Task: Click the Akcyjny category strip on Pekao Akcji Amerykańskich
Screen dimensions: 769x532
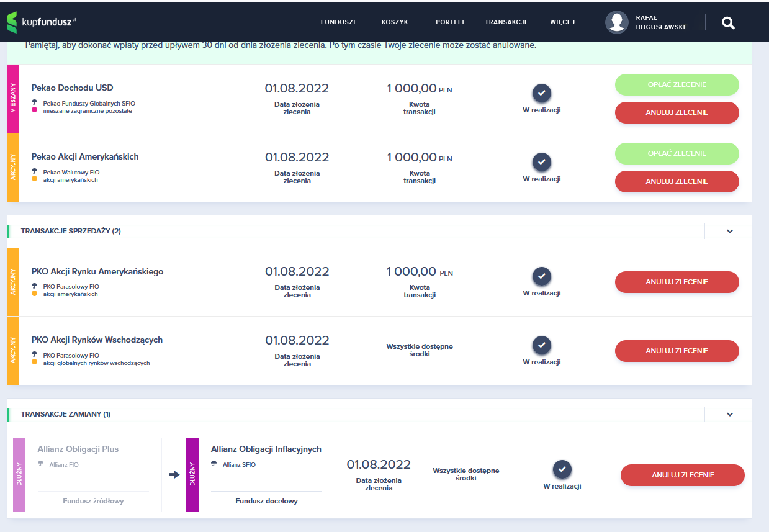Action: [13, 168]
